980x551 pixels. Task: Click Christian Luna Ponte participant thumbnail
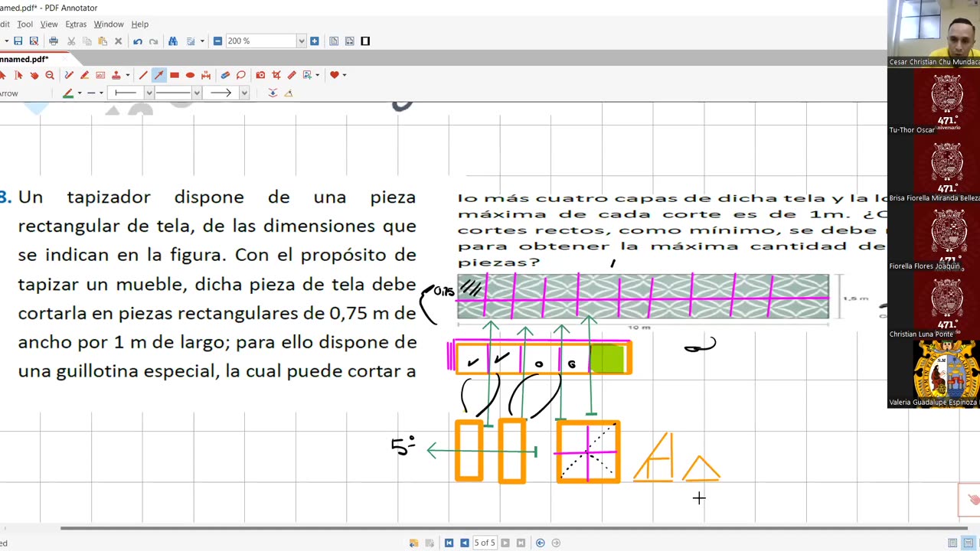coord(934,306)
